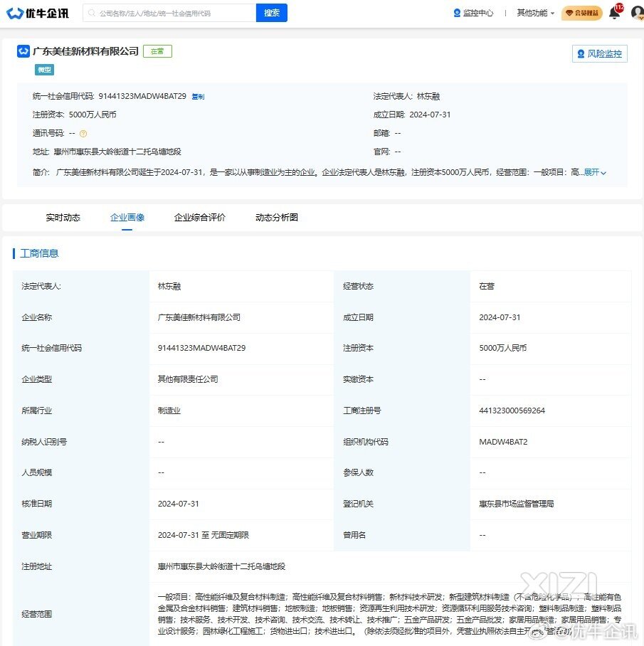This screenshot has width=644, height=646.
Task: Click the 企业类型 value 其他有限责任公司
Action: coord(188,379)
